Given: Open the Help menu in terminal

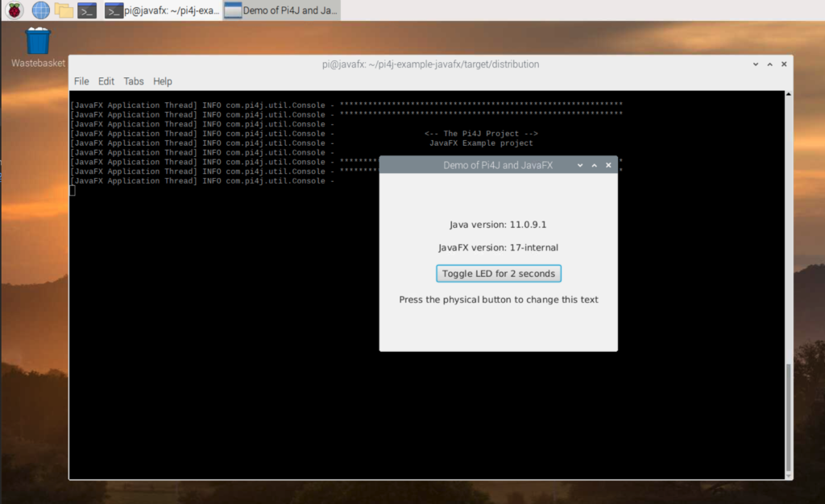Looking at the screenshot, I should click(163, 81).
